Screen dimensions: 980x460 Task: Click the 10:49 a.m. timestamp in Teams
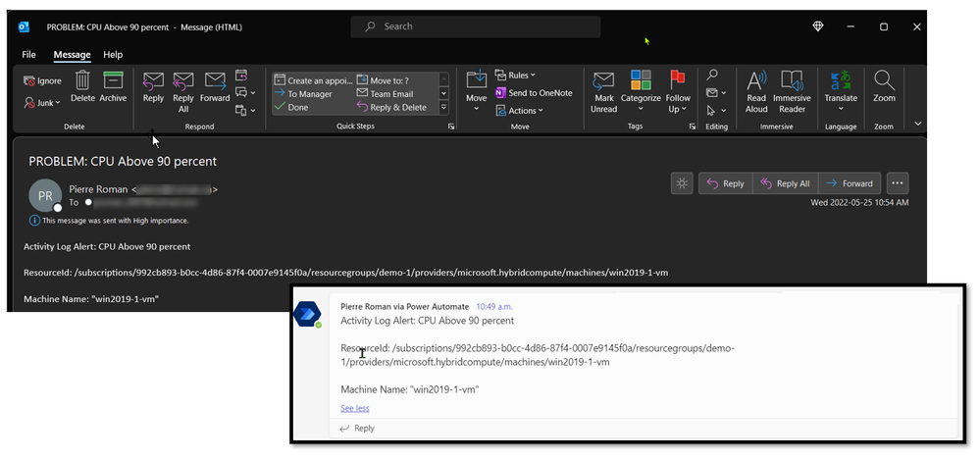point(494,307)
